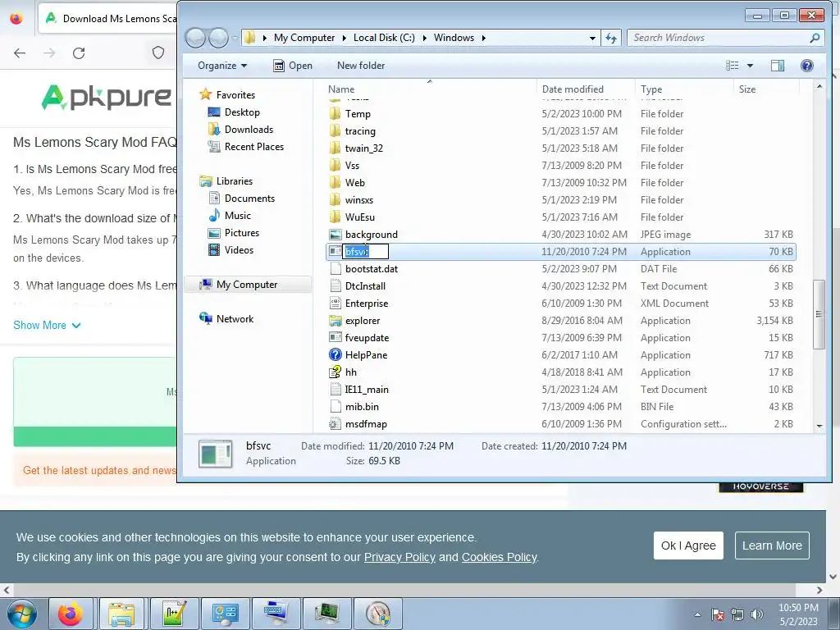Click the file list scroll down arrow

819,426
